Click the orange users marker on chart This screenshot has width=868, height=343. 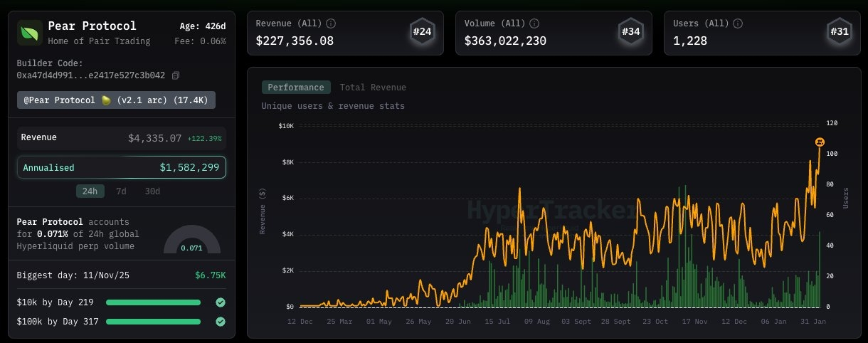(820, 142)
